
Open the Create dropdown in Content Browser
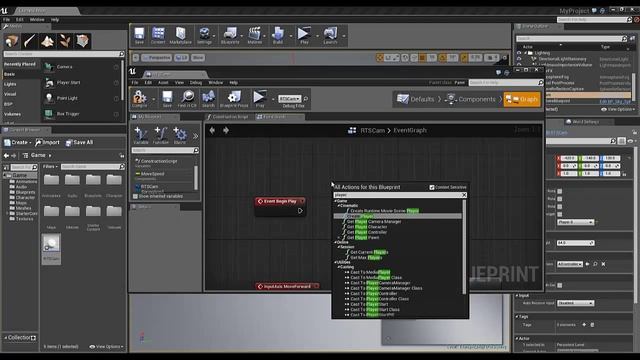click(x=18, y=142)
